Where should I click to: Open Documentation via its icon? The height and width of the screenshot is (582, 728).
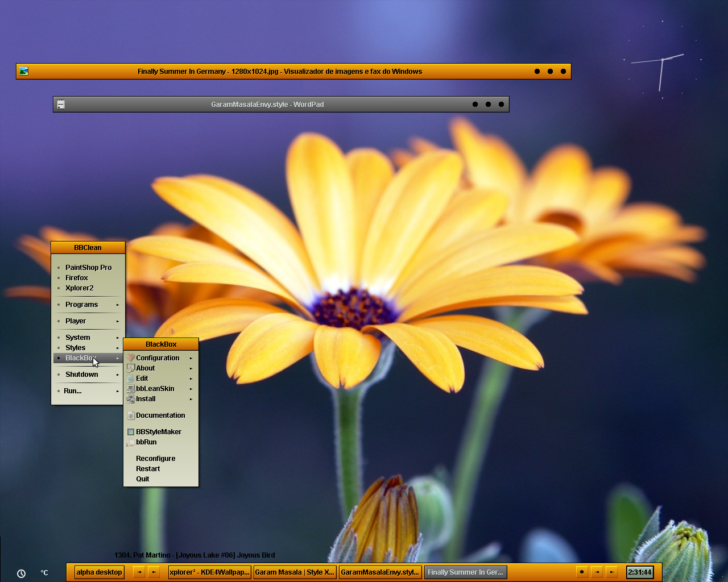[131, 415]
